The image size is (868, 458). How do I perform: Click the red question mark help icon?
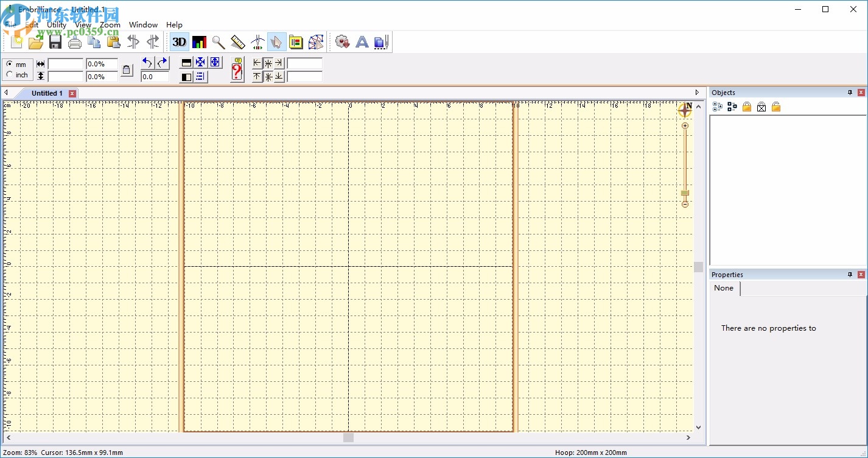click(237, 71)
